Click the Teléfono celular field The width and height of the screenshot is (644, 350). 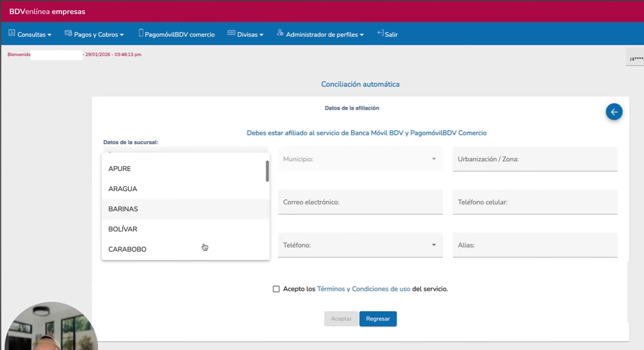tap(535, 202)
